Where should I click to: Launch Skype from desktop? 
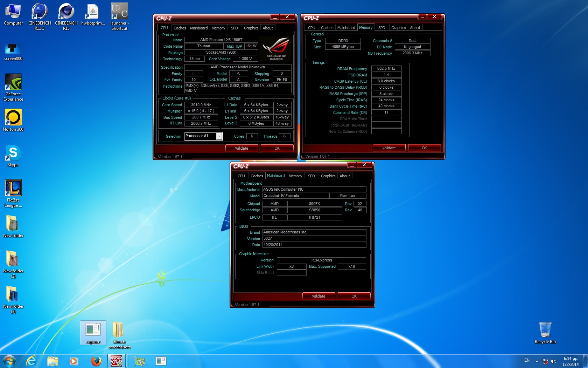click(x=13, y=156)
